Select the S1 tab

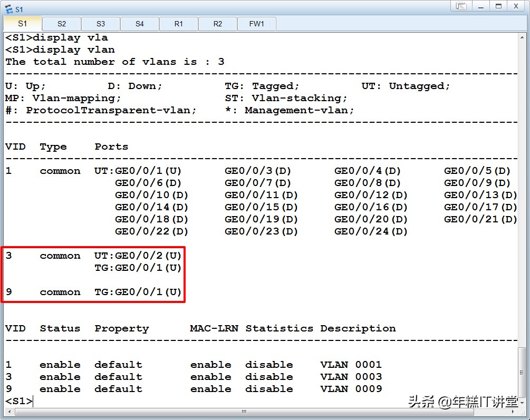[x=23, y=24]
